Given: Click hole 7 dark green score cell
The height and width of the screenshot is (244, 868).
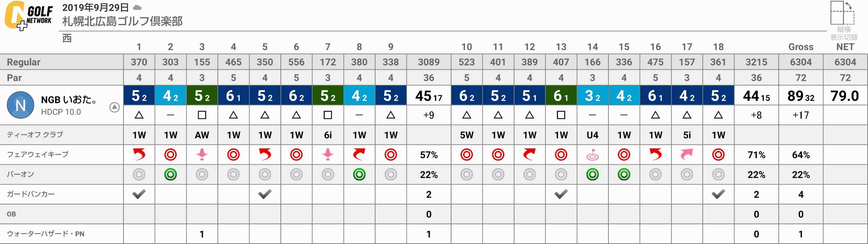Looking at the screenshot, I should click(328, 95).
